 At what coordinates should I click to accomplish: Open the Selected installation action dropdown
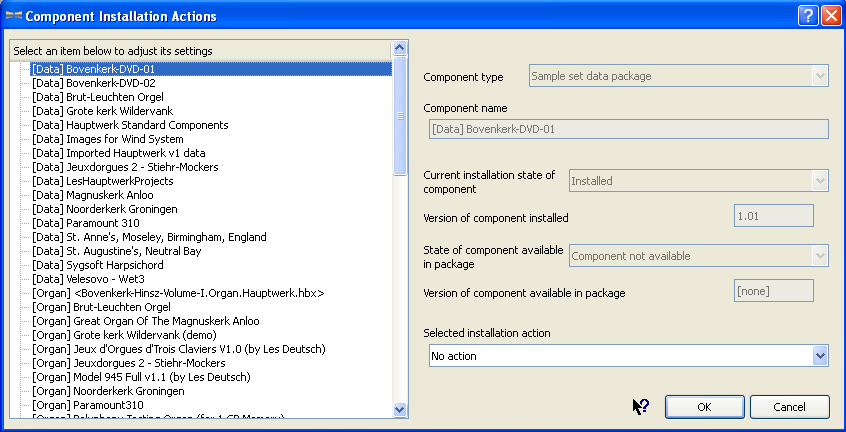(x=820, y=356)
